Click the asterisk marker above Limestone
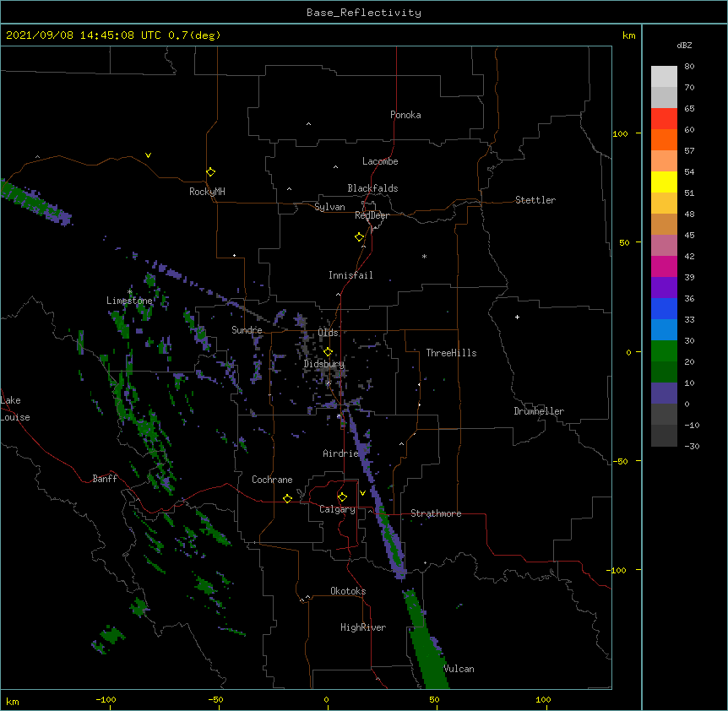This screenshot has width=728, height=711. pyautogui.click(x=130, y=292)
